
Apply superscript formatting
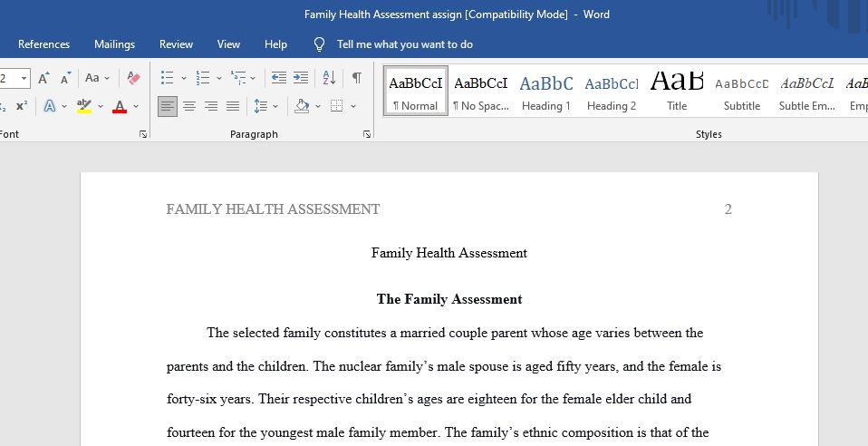tap(22, 106)
